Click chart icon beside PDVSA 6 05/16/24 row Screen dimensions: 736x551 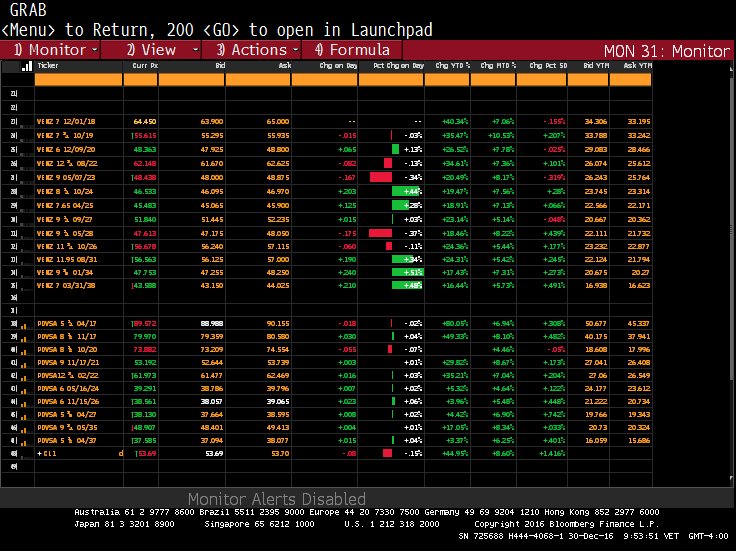point(24,389)
